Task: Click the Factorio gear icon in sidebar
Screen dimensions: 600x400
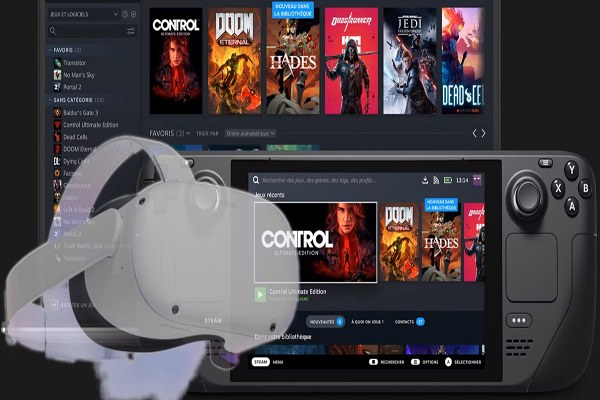Action: click(57, 173)
